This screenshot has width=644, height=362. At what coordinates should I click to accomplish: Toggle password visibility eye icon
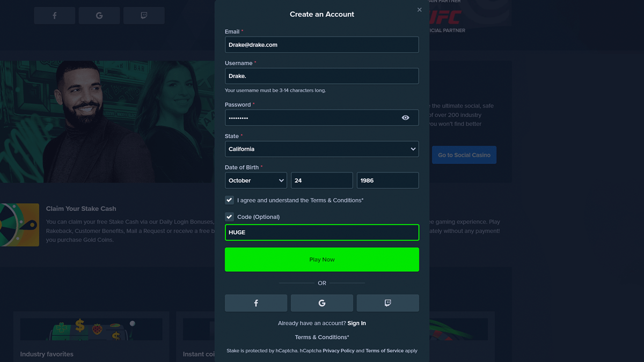406,118
